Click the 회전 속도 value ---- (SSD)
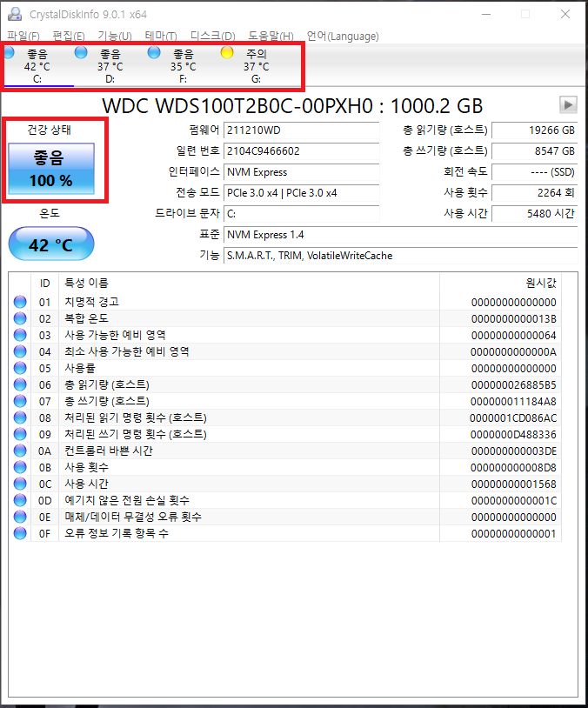The height and width of the screenshot is (708, 588). point(535,172)
